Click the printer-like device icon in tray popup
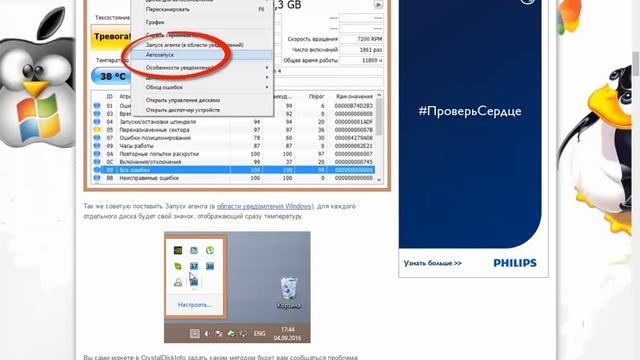Screen dimensions: 640x360 [178, 282]
